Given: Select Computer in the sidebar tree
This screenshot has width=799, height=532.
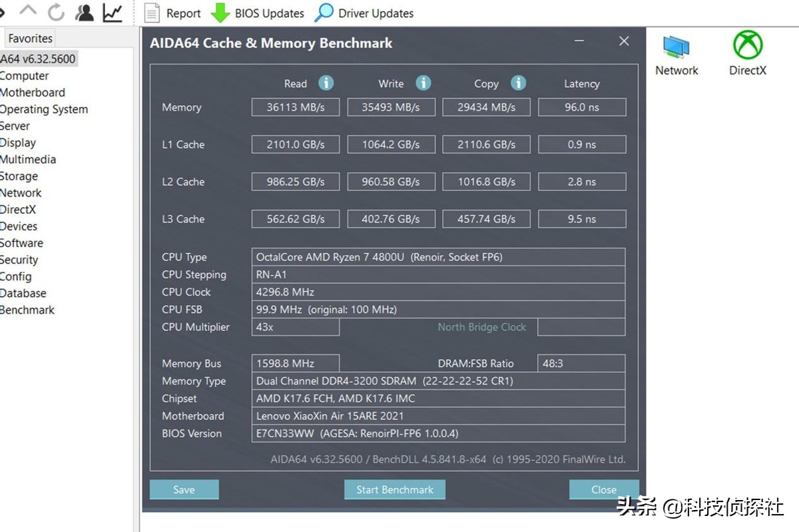Looking at the screenshot, I should click(25, 76).
